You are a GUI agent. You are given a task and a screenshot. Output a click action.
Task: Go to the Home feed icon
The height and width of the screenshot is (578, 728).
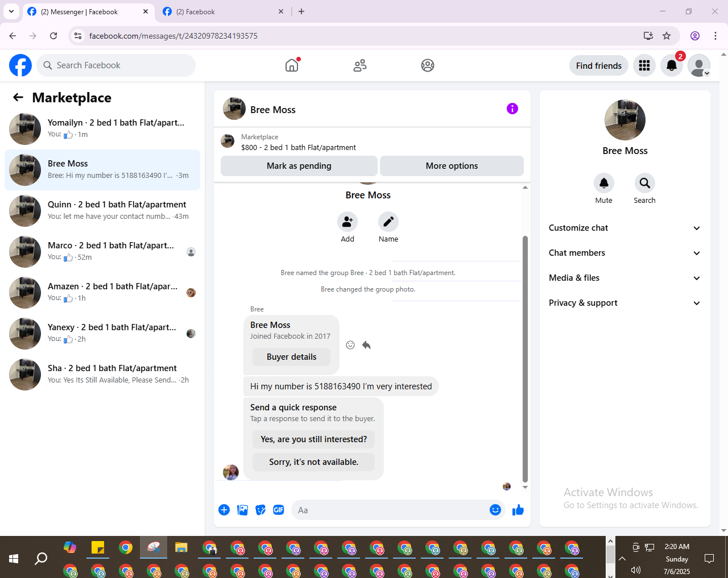[292, 65]
